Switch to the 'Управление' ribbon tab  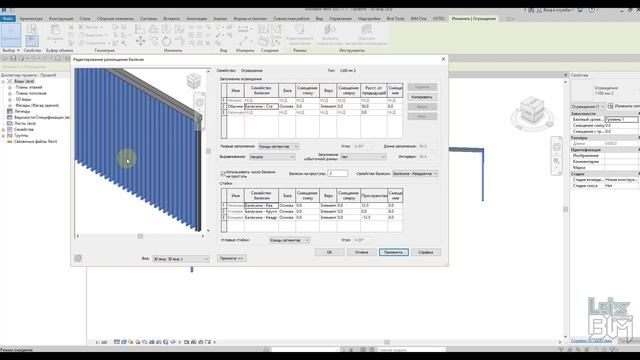[x=340, y=19]
